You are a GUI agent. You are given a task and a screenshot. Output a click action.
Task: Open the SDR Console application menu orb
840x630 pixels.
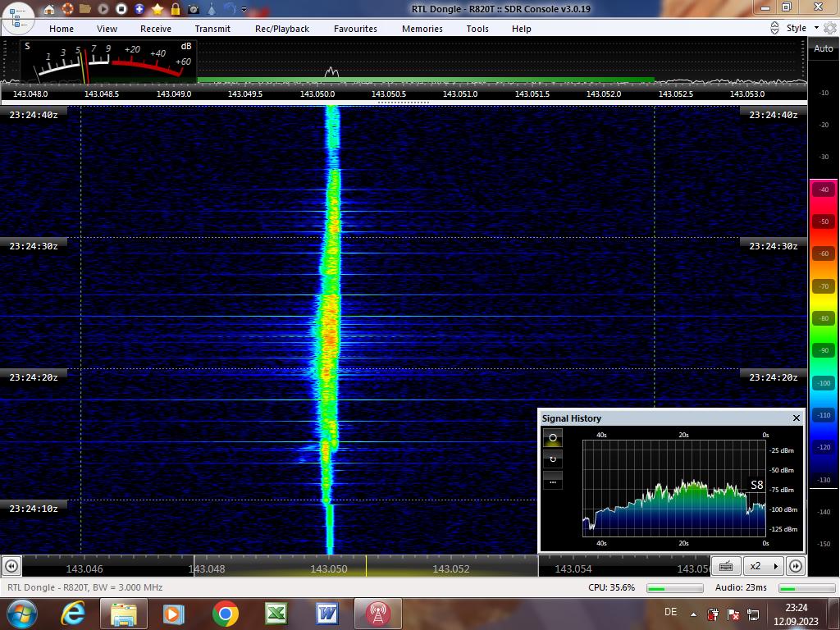pos(17,17)
